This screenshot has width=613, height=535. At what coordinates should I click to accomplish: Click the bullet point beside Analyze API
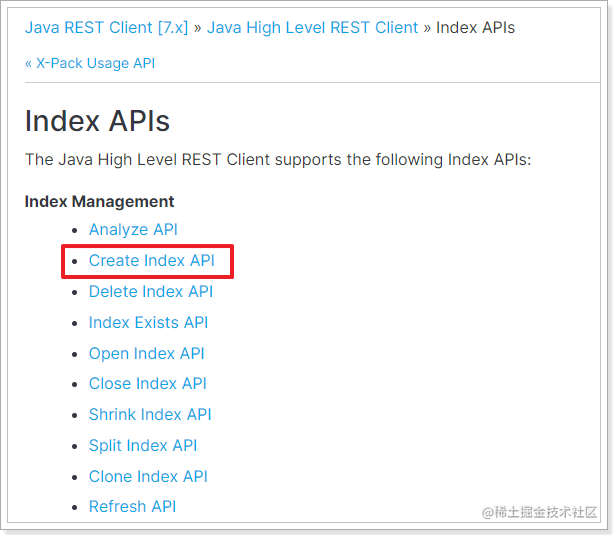(x=76, y=231)
